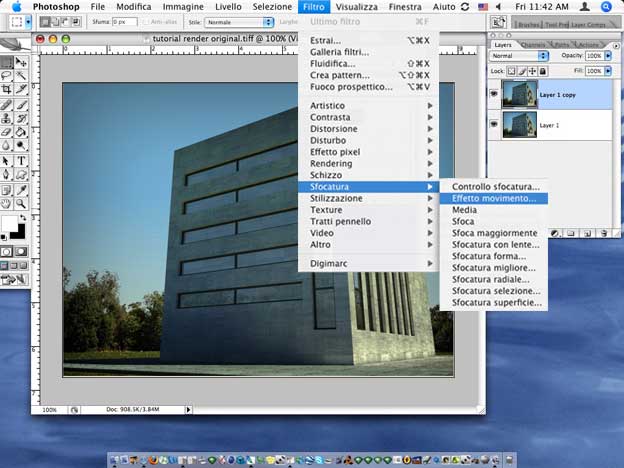Choose the Hand tool
The width and height of the screenshot is (624, 468).
[8, 202]
